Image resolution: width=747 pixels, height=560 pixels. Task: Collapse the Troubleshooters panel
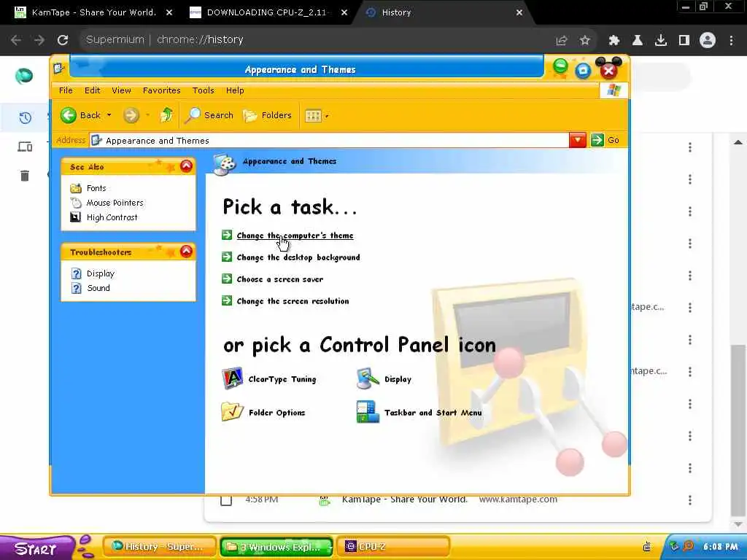186,252
